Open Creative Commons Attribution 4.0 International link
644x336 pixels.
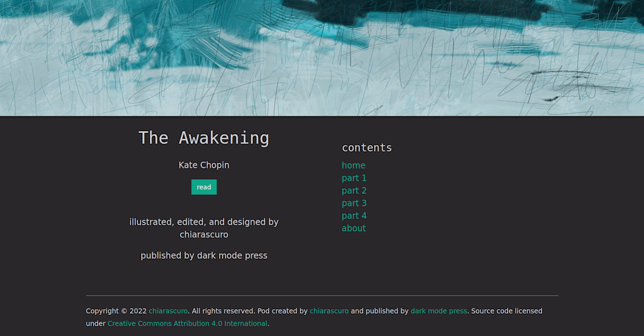pyautogui.click(x=187, y=324)
